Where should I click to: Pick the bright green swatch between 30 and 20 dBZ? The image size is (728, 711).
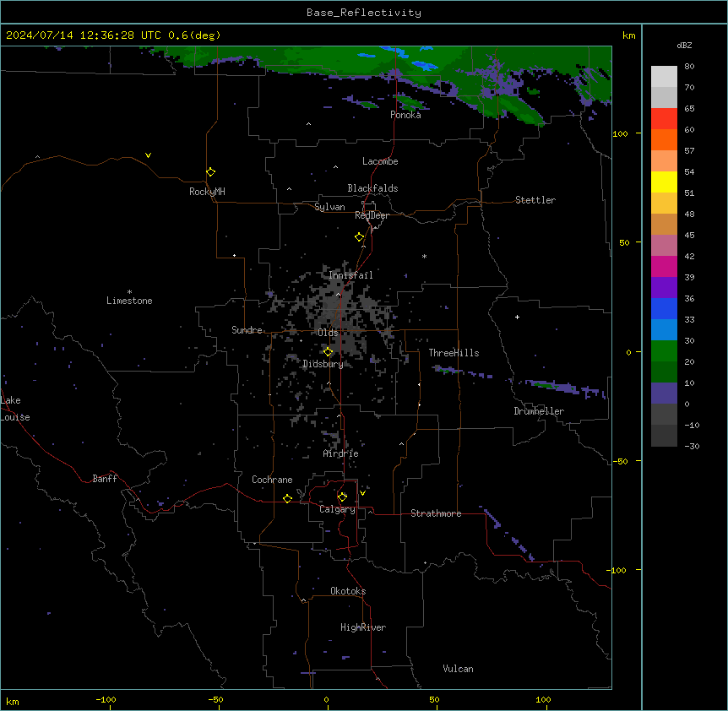point(664,351)
